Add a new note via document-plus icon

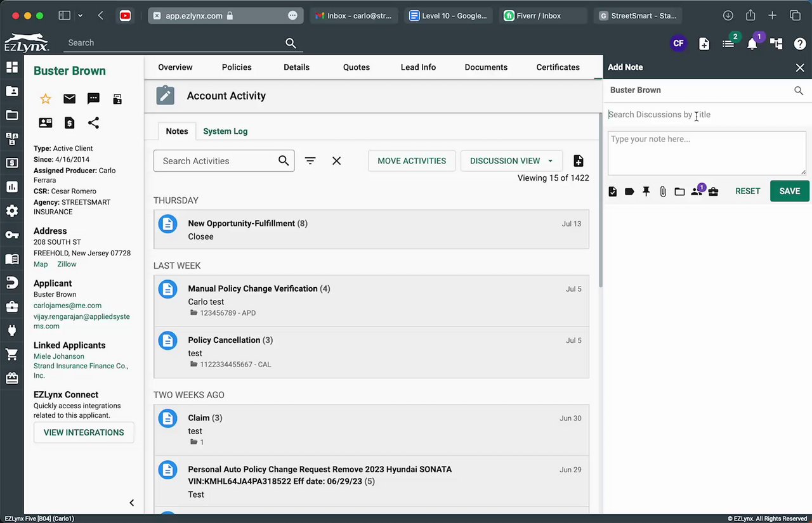point(579,161)
